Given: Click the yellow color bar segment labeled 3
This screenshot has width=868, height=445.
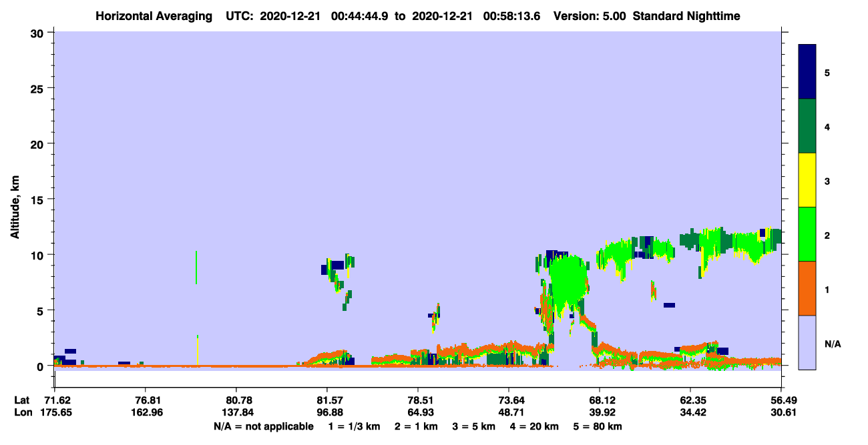Looking at the screenshot, I should pos(807,180).
